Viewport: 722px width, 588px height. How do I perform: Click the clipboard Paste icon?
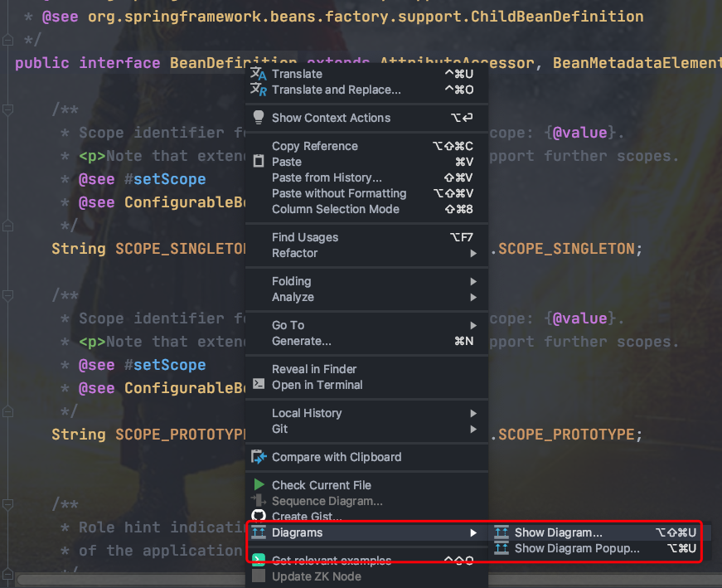tap(259, 161)
